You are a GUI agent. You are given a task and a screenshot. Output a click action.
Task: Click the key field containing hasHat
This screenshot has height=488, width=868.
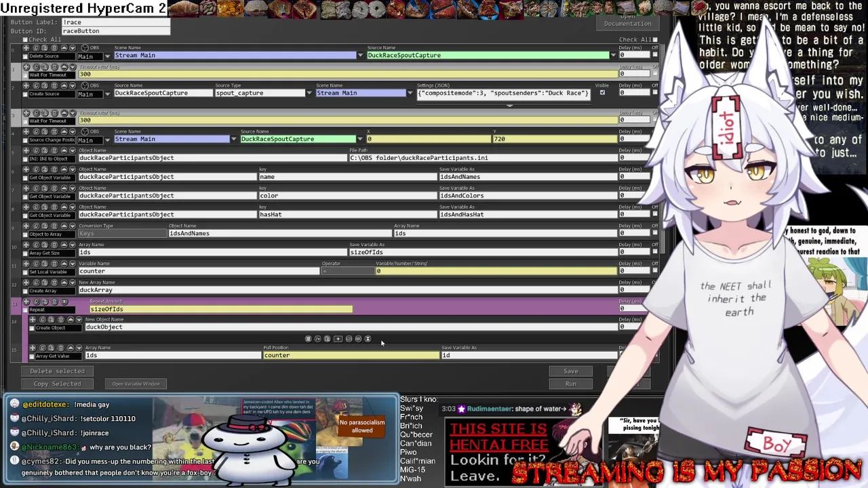click(347, 215)
